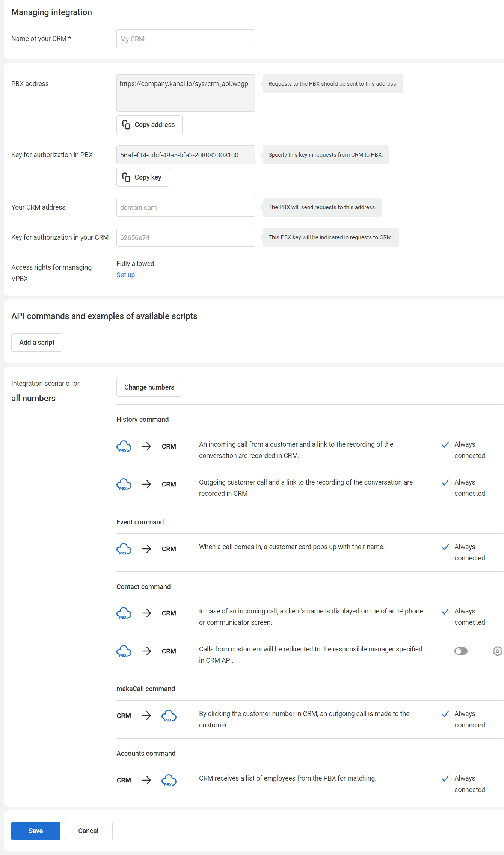Click the arrow icon in Event command row
Image resolution: width=504 pixels, height=855 pixels.
pyautogui.click(x=146, y=549)
